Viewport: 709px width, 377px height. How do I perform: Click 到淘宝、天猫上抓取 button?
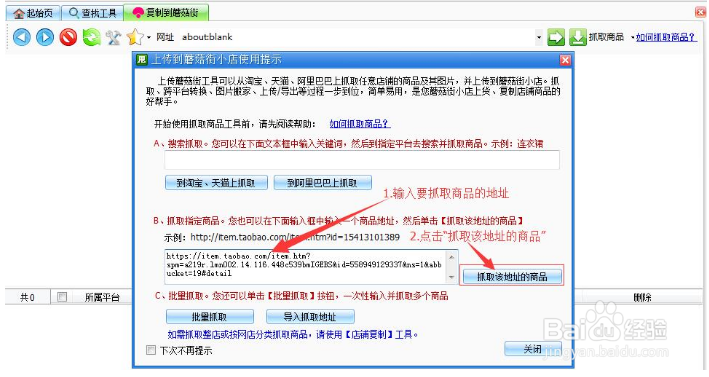(216, 183)
